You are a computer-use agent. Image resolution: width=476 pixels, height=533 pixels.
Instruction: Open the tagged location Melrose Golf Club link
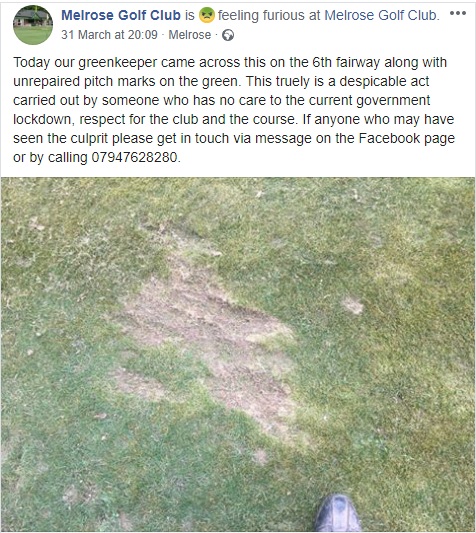382,15
